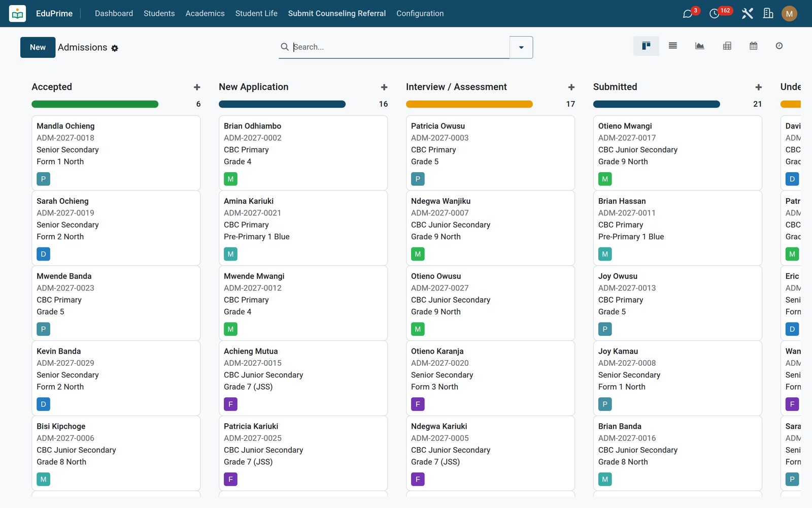
Task: Add a card in Accepted column
Action: tap(197, 87)
